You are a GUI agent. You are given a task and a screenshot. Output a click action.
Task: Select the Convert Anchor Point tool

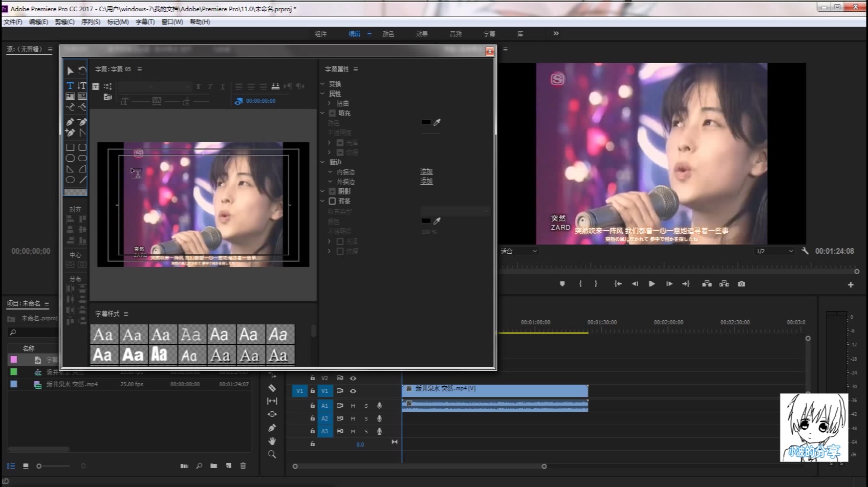[82, 132]
